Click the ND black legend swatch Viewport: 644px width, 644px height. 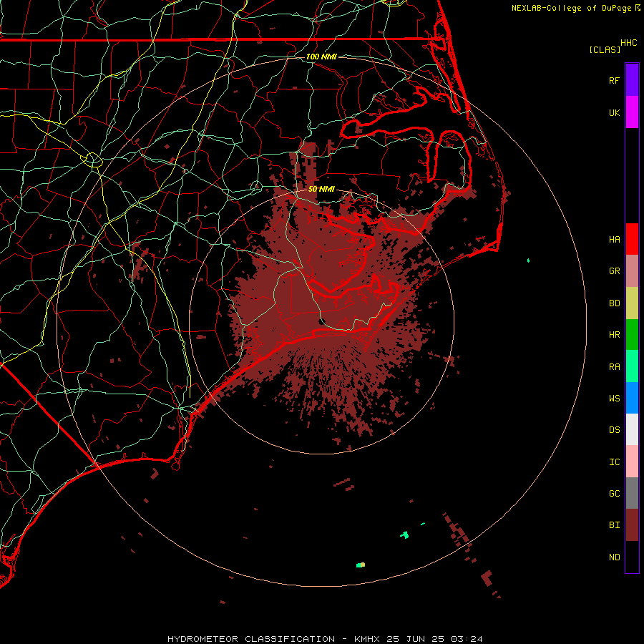point(632,557)
